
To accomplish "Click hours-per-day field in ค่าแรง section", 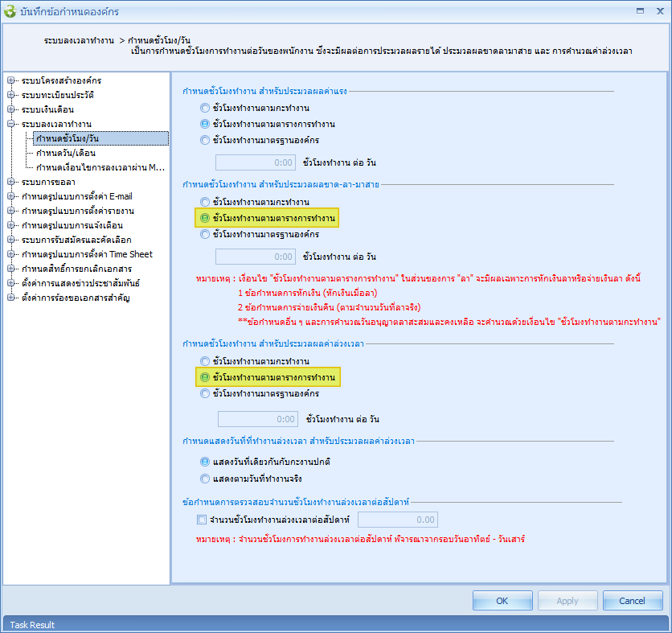I will [x=256, y=162].
